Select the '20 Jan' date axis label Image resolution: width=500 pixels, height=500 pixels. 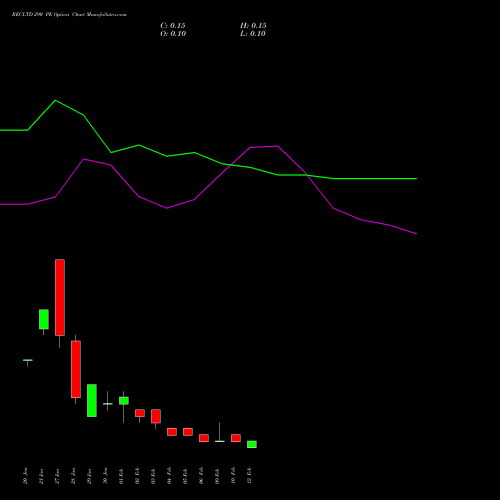click(25, 476)
